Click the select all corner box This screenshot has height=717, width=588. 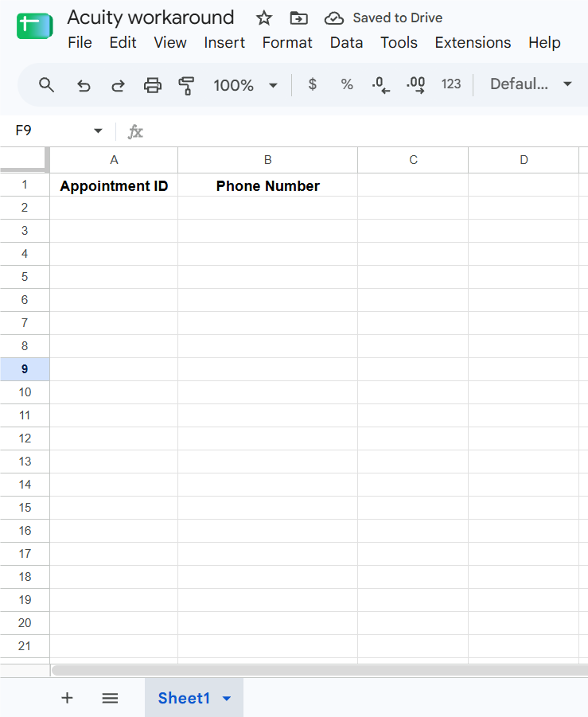(x=25, y=160)
